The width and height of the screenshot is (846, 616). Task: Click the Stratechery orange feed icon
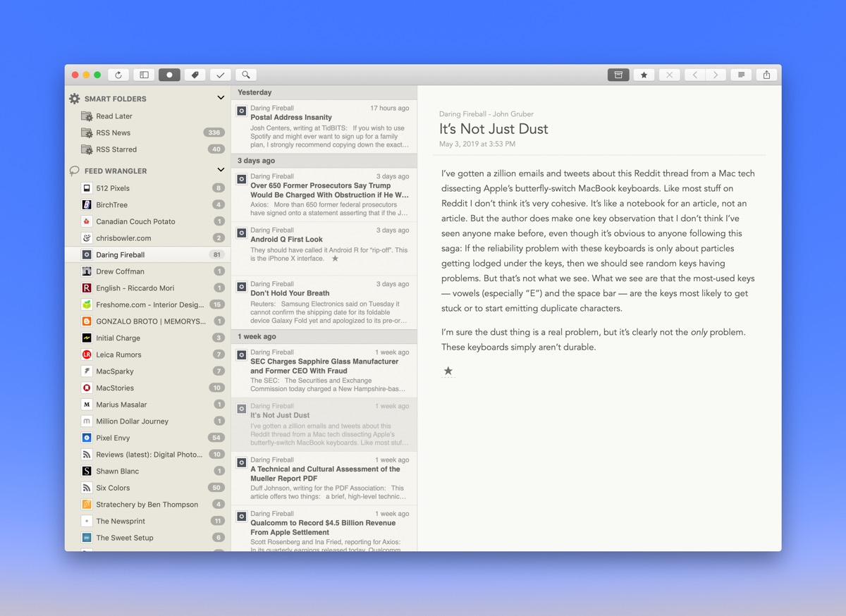pyautogui.click(x=87, y=505)
